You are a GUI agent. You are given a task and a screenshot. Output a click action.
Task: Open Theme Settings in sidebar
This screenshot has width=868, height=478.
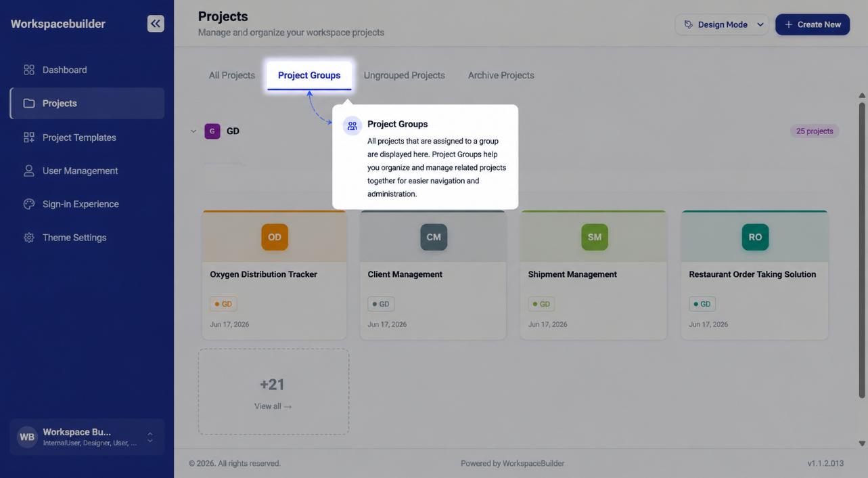point(87,238)
